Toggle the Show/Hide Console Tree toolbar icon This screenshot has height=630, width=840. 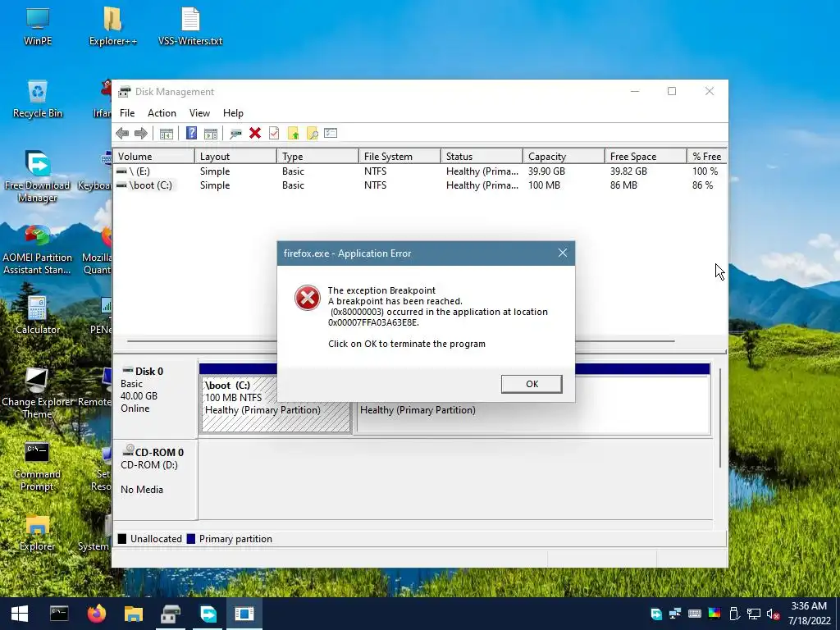click(x=167, y=134)
